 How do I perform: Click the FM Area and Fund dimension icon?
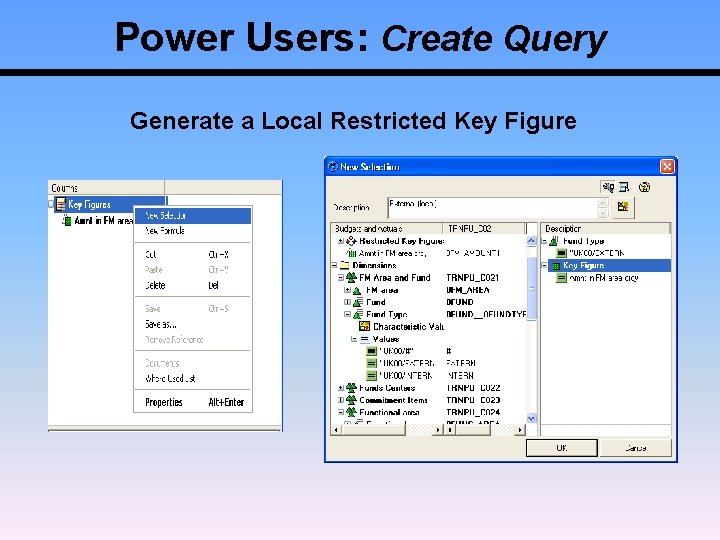click(x=351, y=277)
